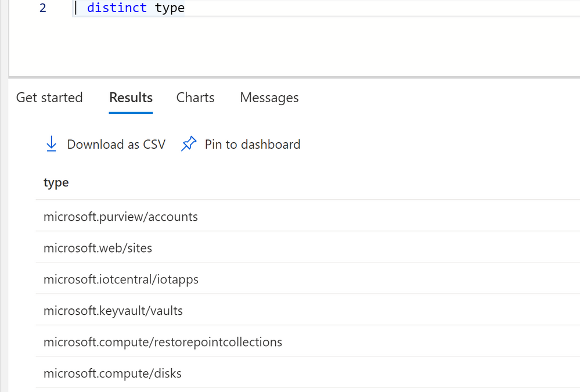Click the download arrow icon
The width and height of the screenshot is (580, 392).
52,144
